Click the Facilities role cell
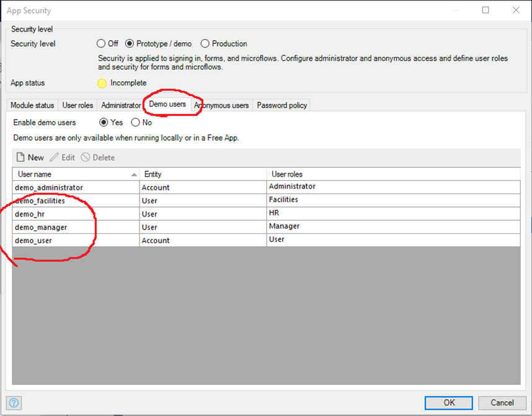 (x=394, y=200)
